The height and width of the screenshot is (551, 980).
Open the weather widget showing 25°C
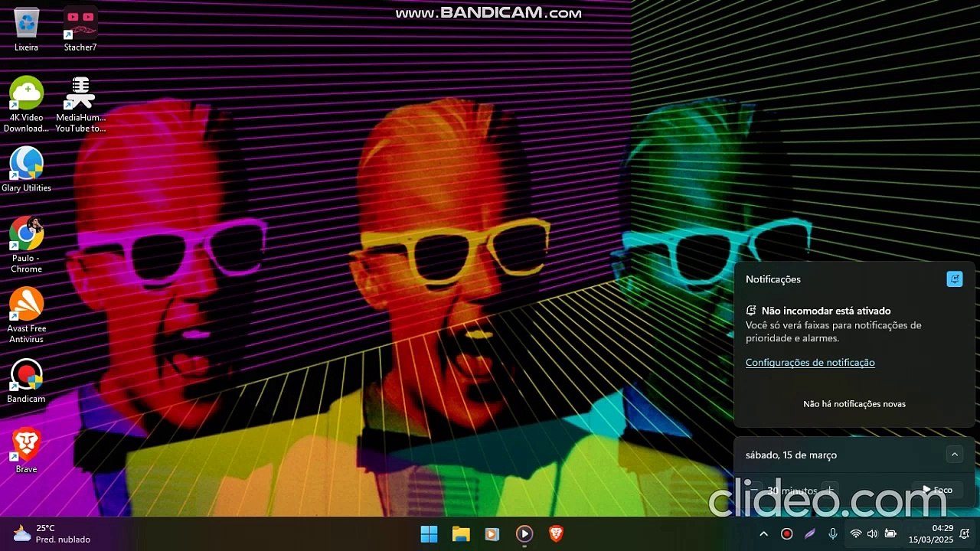(x=52, y=534)
